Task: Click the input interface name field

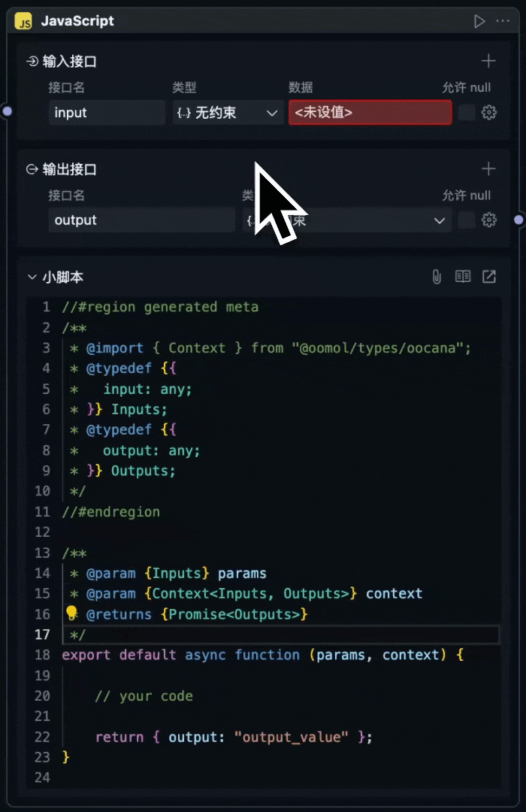Action: tap(107, 113)
